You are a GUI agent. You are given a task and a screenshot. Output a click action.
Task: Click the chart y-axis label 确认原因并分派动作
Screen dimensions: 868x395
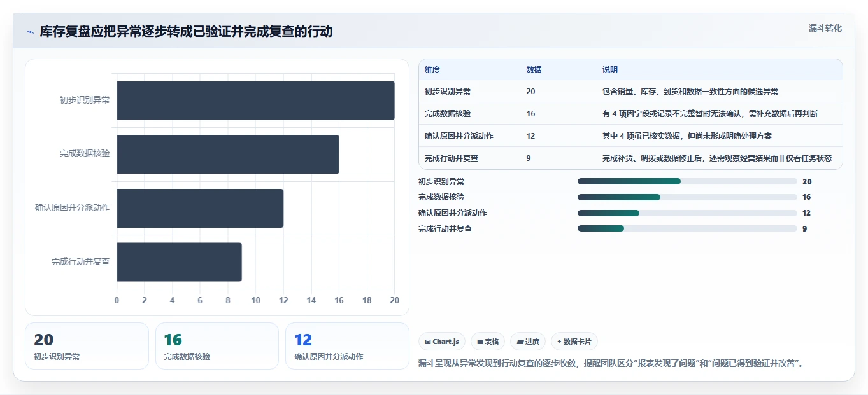tap(73, 208)
